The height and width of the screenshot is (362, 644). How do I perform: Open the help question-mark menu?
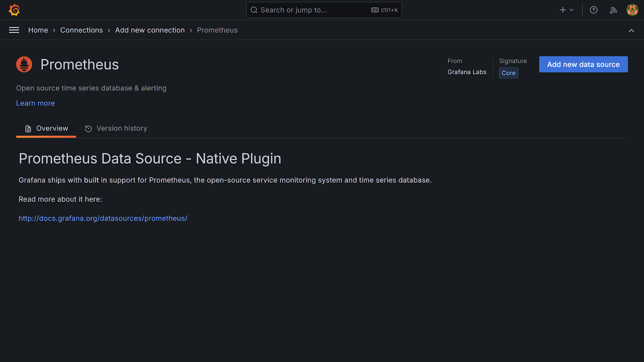[x=594, y=10]
